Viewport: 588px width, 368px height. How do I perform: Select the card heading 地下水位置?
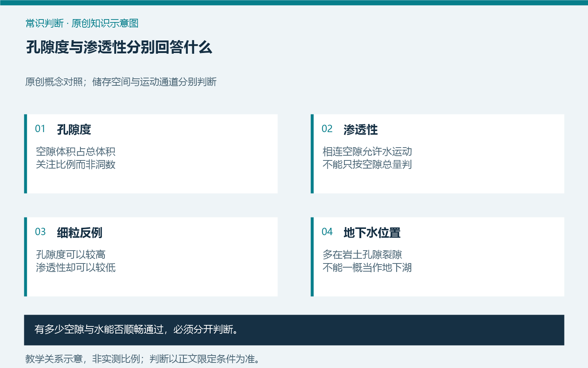coord(372,233)
